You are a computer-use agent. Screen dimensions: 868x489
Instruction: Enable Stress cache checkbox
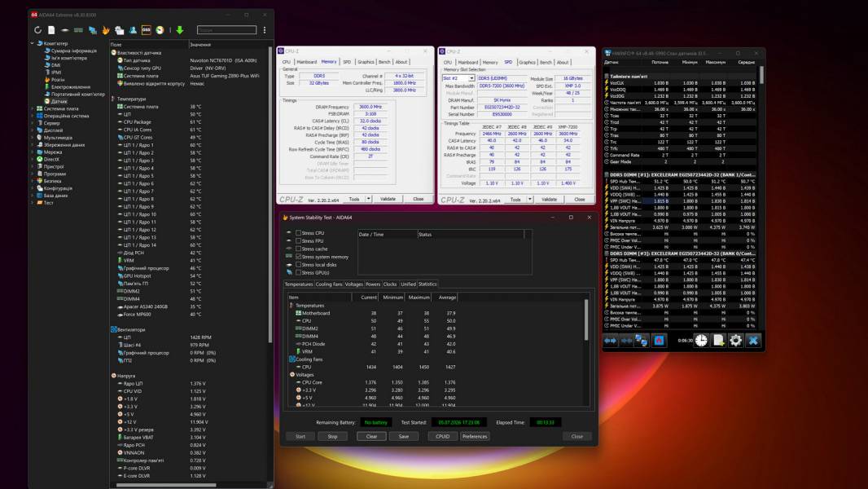coord(298,249)
